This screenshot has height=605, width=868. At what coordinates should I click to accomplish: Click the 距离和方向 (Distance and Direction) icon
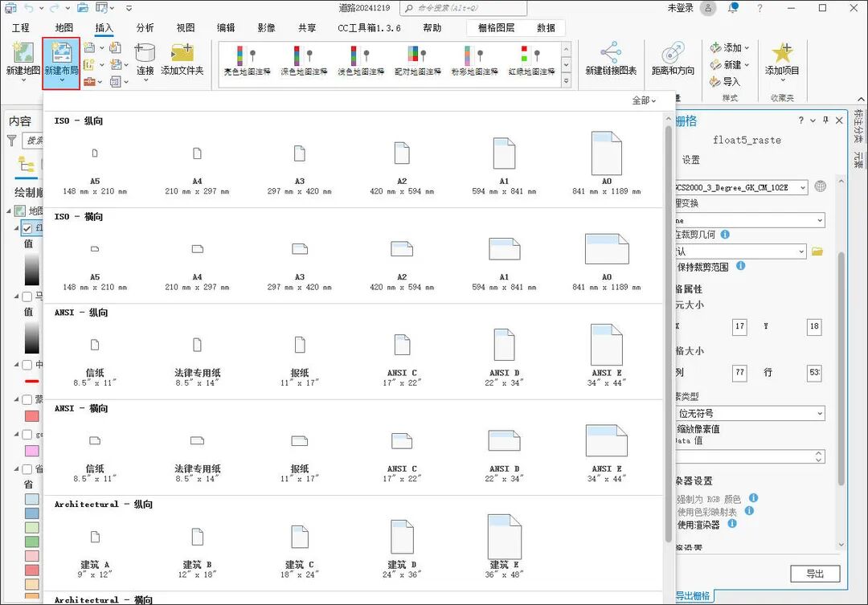pos(673,52)
